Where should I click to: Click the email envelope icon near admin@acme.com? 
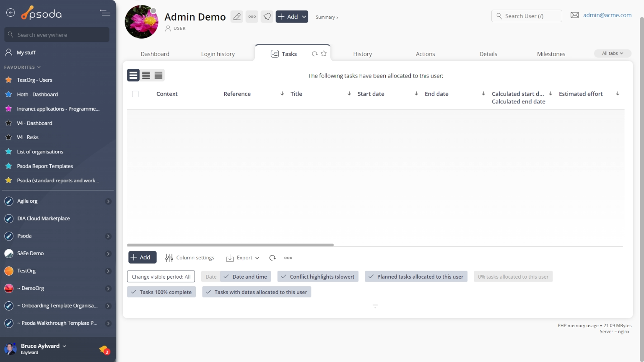[x=575, y=15]
